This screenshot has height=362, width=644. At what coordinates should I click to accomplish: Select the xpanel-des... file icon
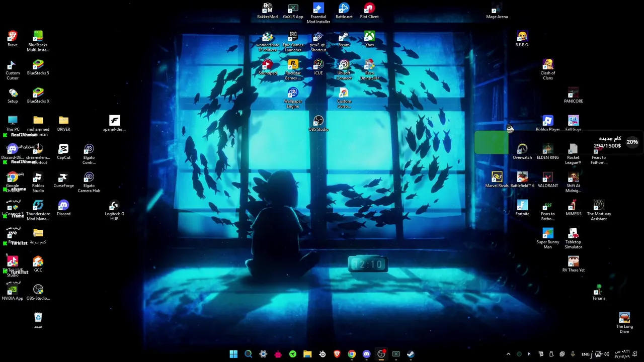click(x=114, y=124)
